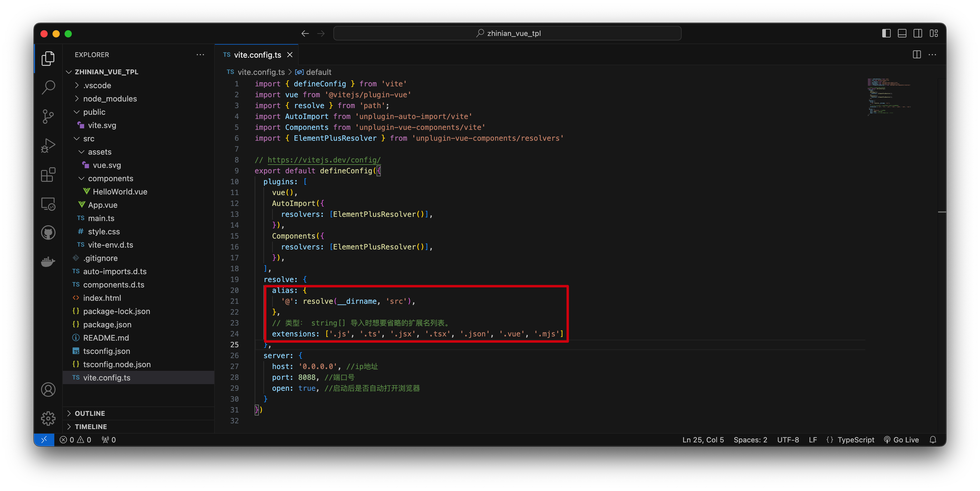Open editor More Actions ellipsis

click(x=932, y=54)
